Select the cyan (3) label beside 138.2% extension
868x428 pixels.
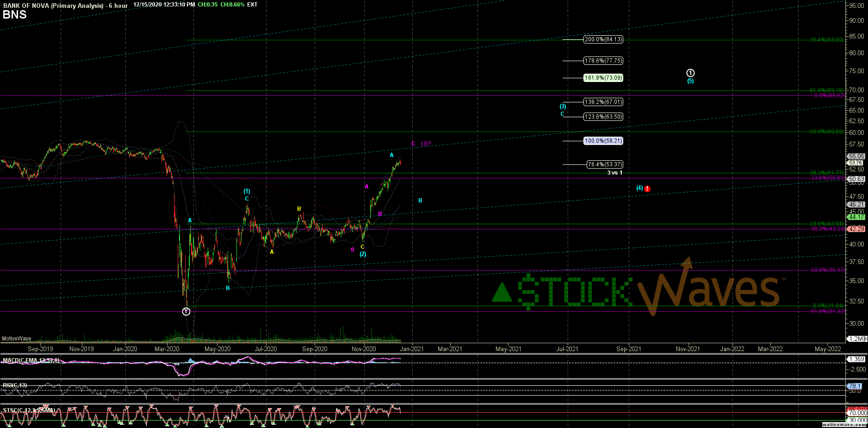[563, 106]
